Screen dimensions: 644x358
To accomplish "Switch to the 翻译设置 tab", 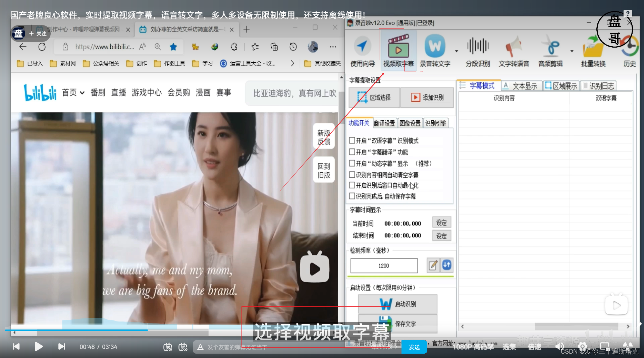I will tap(384, 123).
